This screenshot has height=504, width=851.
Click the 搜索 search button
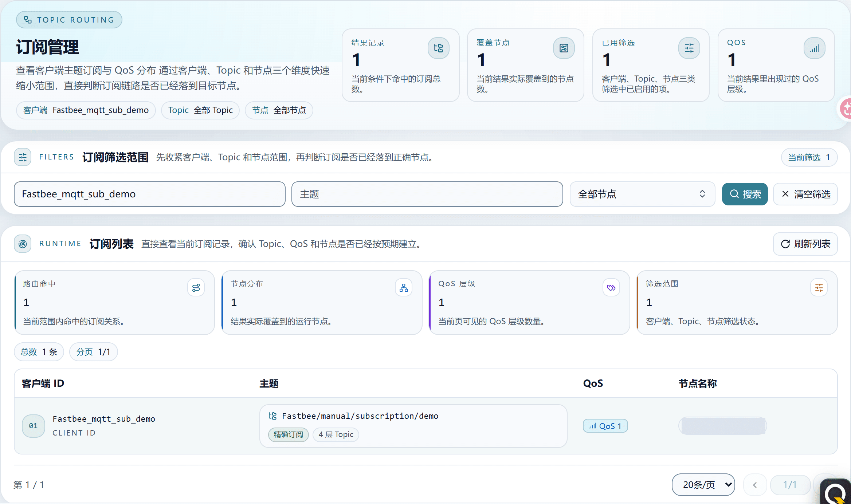pos(745,194)
